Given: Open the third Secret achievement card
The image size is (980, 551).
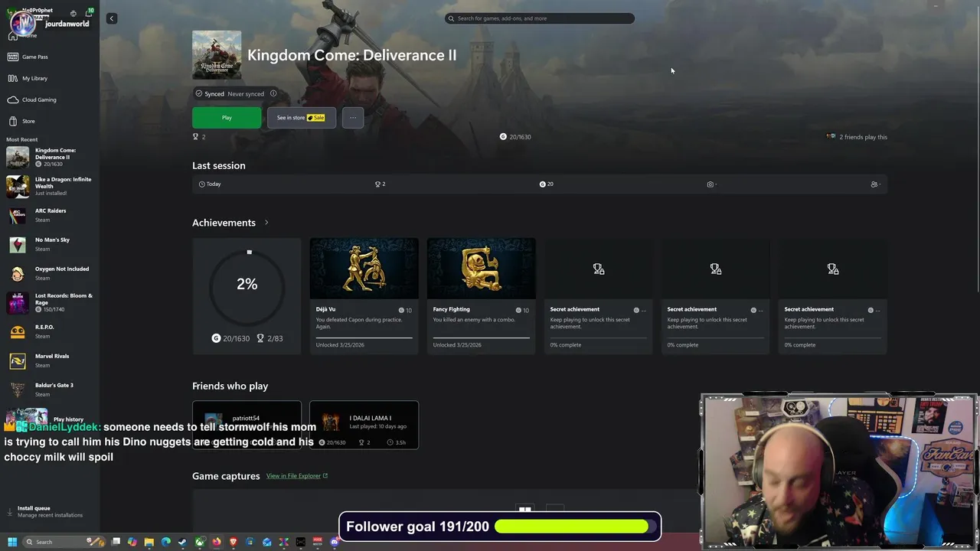Looking at the screenshot, I should [832, 295].
